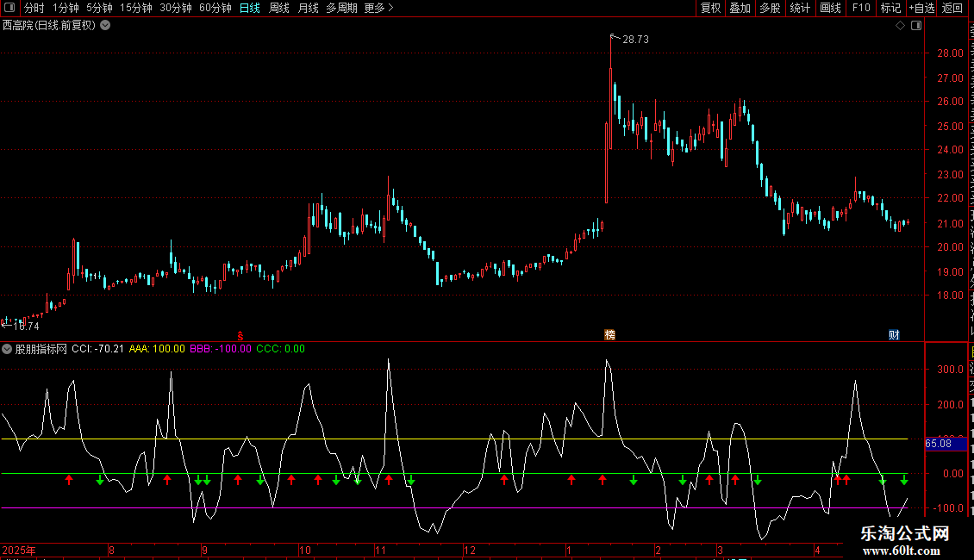Click the AAA: 100.00 indicator value
Image resolution: width=974 pixels, height=560 pixels.
(x=157, y=349)
